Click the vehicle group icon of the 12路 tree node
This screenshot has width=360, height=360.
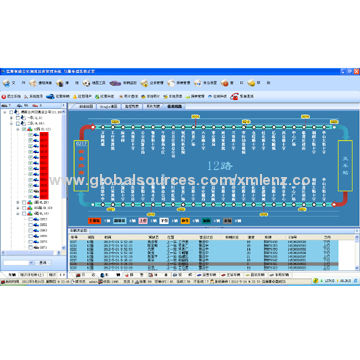(29, 129)
